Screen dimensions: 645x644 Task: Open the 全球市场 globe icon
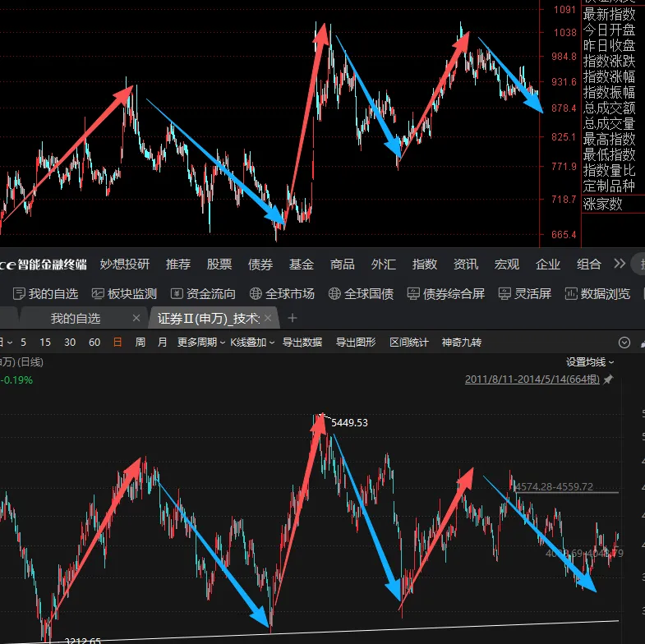256,293
